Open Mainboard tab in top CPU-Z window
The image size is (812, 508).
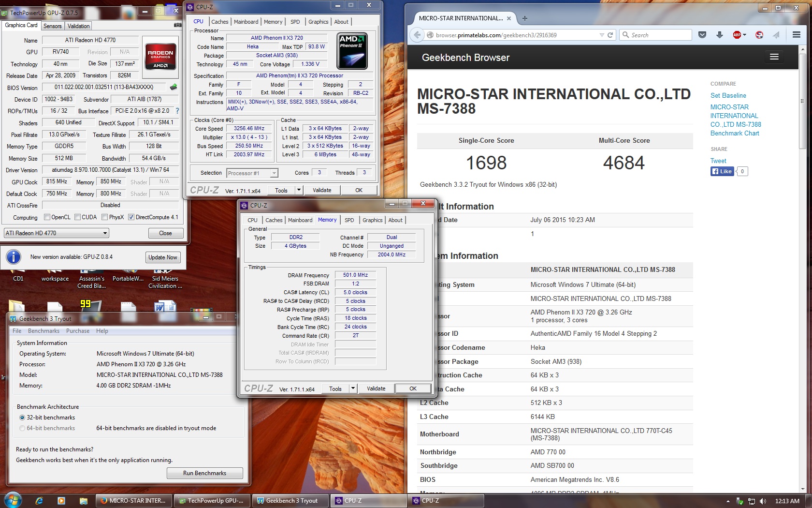click(246, 22)
